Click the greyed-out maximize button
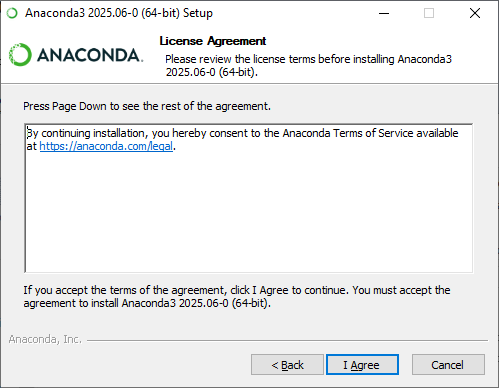This screenshot has height=388, width=499. tap(429, 13)
